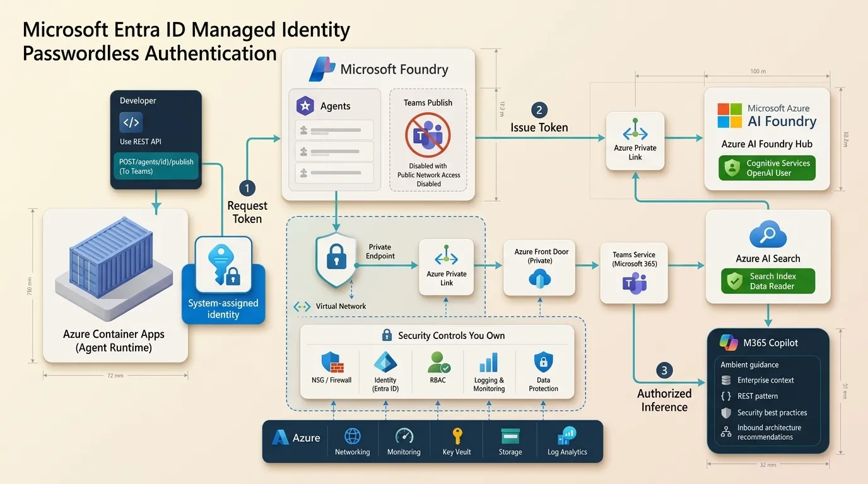The height and width of the screenshot is (484, 868).
Task: Click the Enterprise context item
Action: 757,380
